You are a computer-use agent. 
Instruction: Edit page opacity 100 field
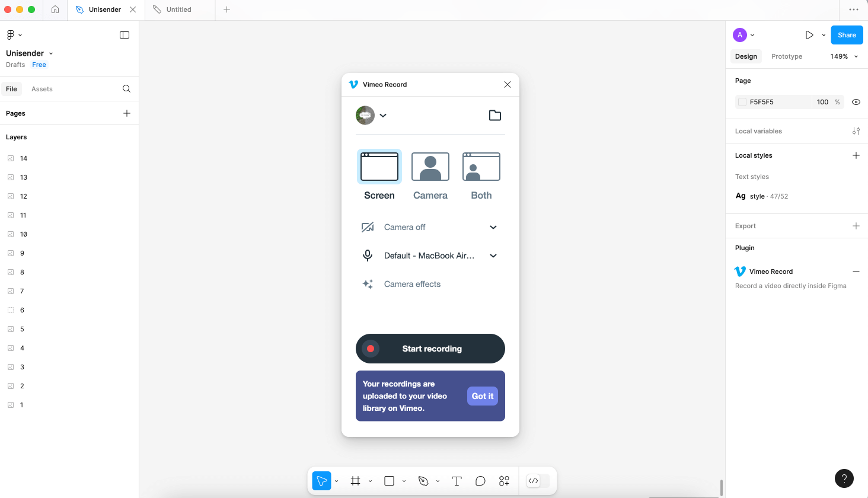[x=822, y=102]
